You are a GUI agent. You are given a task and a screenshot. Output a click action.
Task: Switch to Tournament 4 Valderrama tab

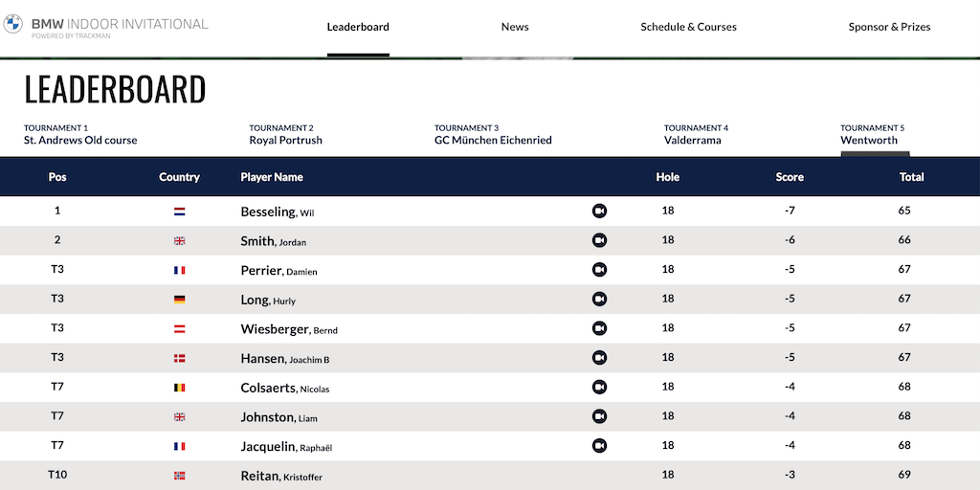tap(696, 135)
